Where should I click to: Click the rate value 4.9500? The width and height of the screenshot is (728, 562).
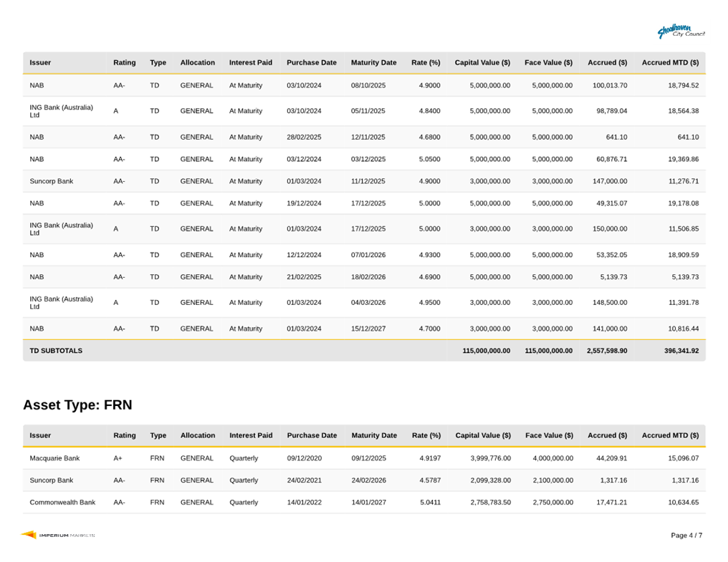point(429,303)
